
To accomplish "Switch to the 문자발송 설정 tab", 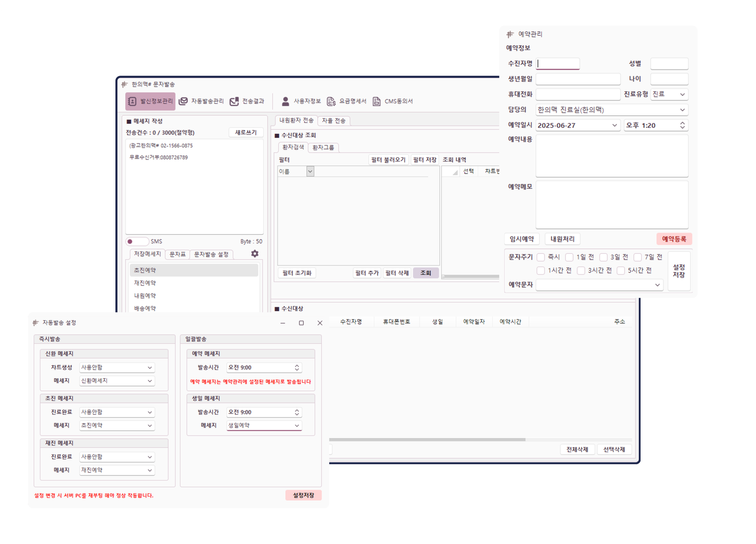I will [211, 254].
